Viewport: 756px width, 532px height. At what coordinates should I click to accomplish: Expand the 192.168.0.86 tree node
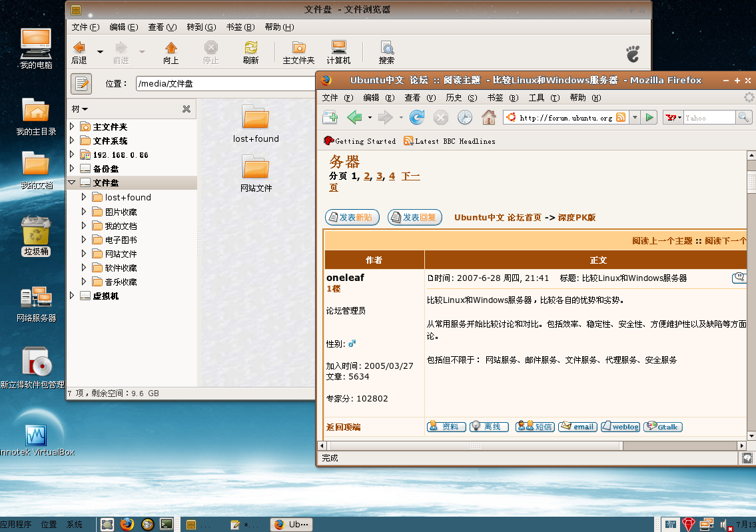coord(72,154)
